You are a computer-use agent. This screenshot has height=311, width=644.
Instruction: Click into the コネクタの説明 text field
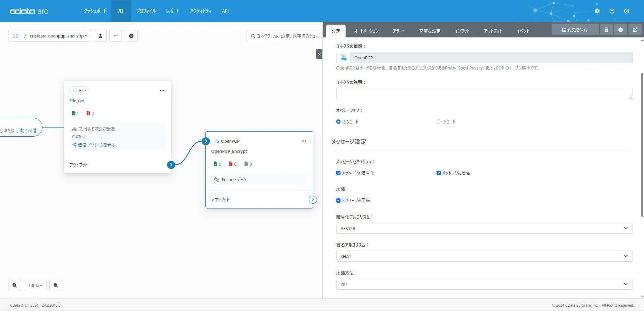pyautogui.click(x=484, y=93)
